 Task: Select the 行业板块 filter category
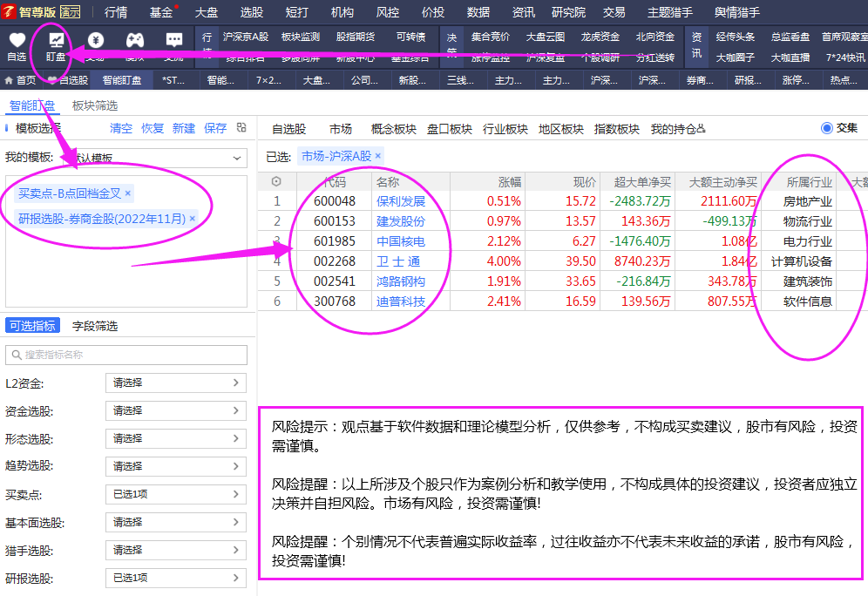[505, 129]
